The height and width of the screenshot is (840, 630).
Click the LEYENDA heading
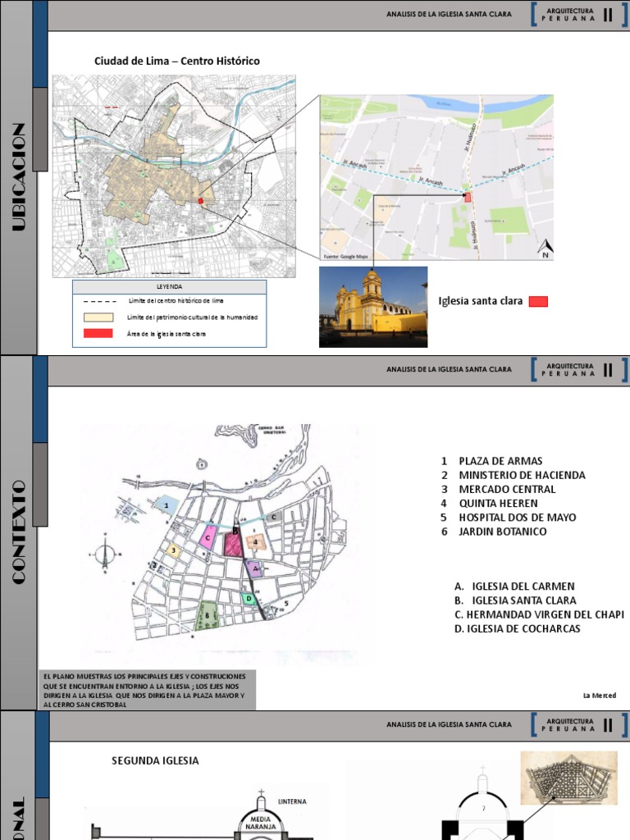[x=169, y=286]
